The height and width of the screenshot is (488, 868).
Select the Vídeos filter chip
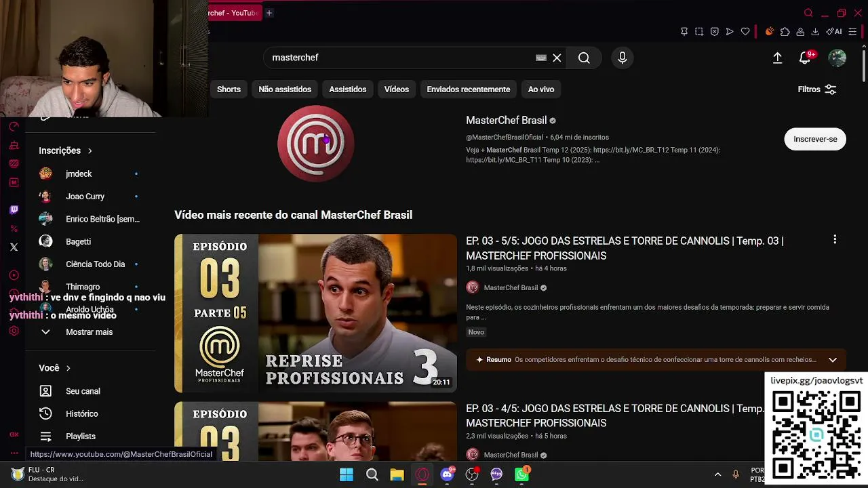point(397,89)
